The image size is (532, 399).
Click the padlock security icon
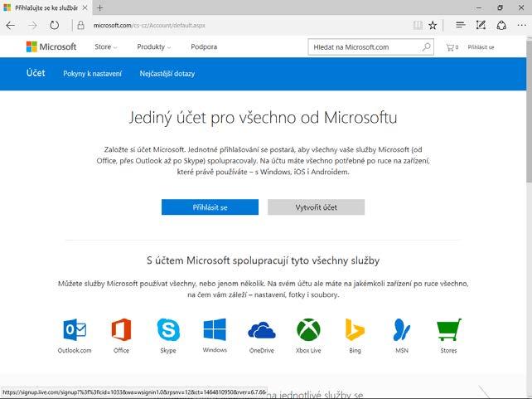80,25
